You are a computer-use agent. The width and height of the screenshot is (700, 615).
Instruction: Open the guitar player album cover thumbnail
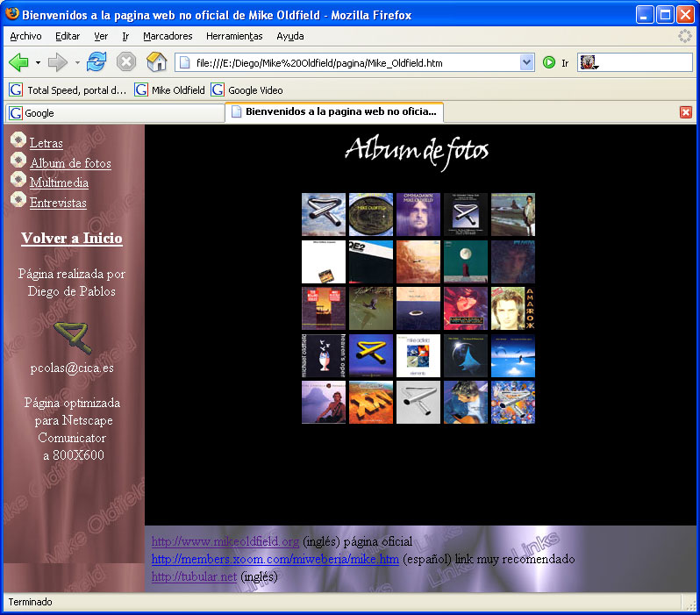point(466,403)
